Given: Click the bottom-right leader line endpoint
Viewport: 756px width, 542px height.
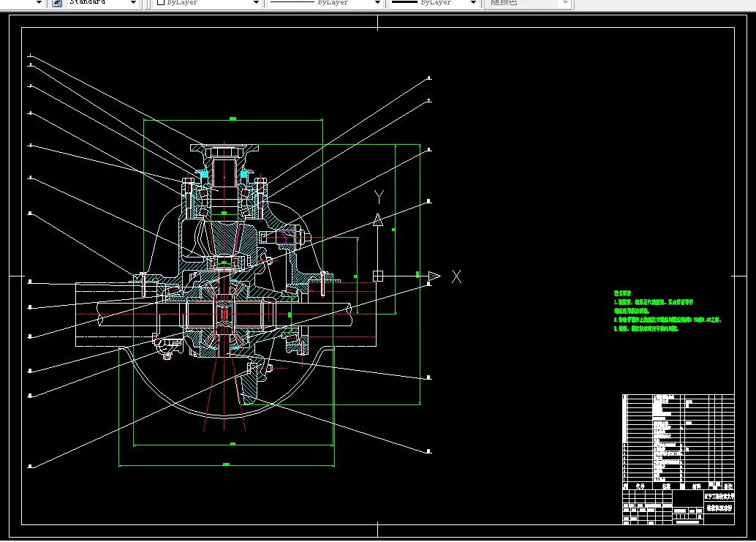Looking at the screenshot, I should pos(428,451).
